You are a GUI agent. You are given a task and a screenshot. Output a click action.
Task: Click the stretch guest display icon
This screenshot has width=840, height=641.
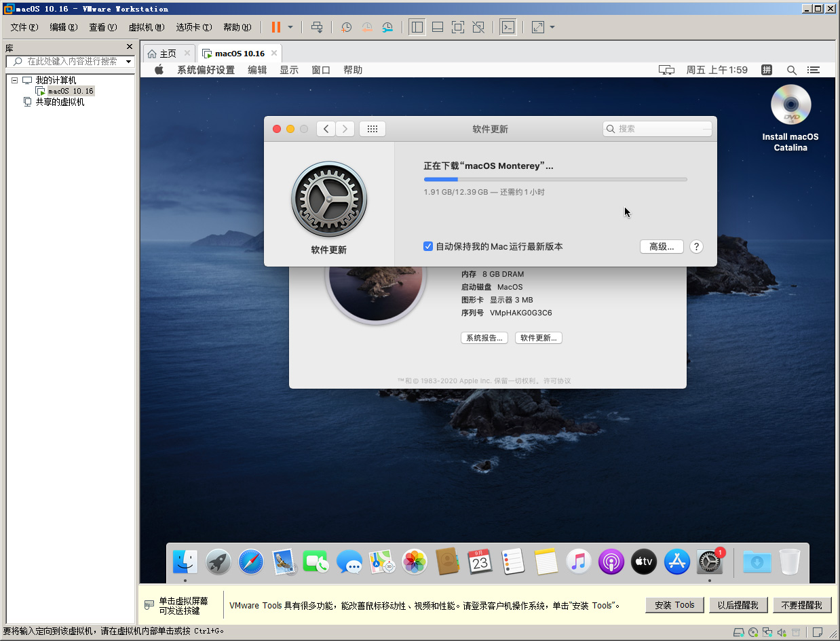coord(538,27)
